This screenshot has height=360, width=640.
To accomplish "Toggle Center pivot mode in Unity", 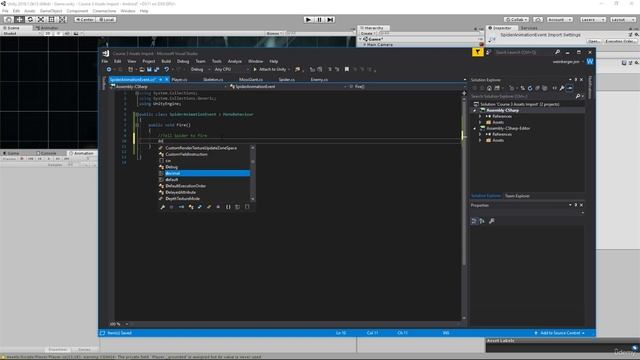I will click(x=84, y=19).
